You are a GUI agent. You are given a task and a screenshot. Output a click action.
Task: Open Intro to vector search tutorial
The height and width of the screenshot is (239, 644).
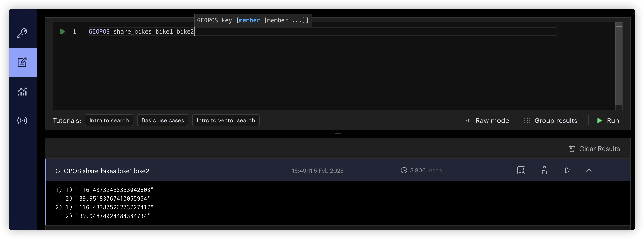pyautogui.click(x=225, y=120)
